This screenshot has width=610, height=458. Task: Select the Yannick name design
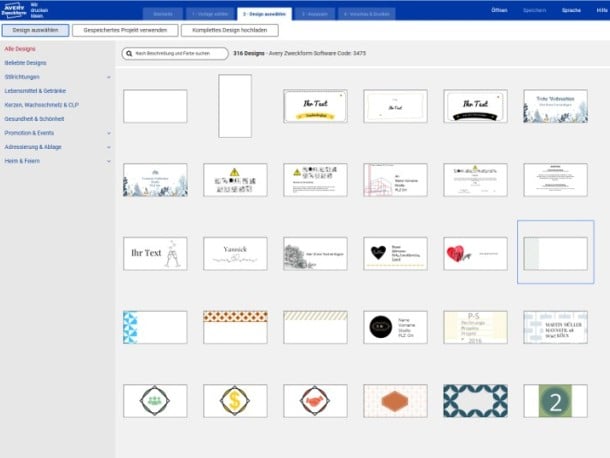[x=235, y=254]
